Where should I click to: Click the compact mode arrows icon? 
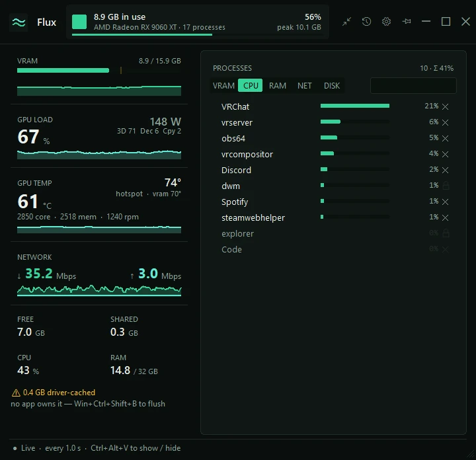coord(346,22)
